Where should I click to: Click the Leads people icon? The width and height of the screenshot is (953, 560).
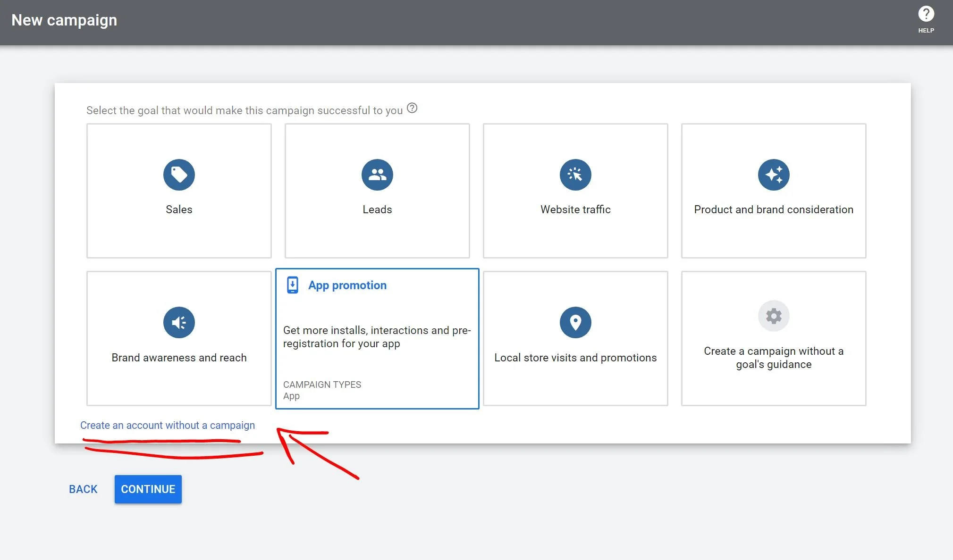[377, 175]
